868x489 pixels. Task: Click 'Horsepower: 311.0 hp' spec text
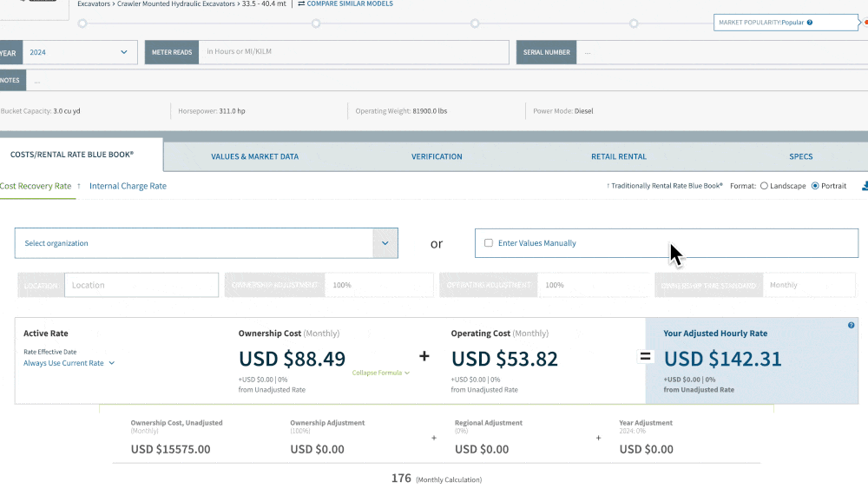(x=212, y=111)
